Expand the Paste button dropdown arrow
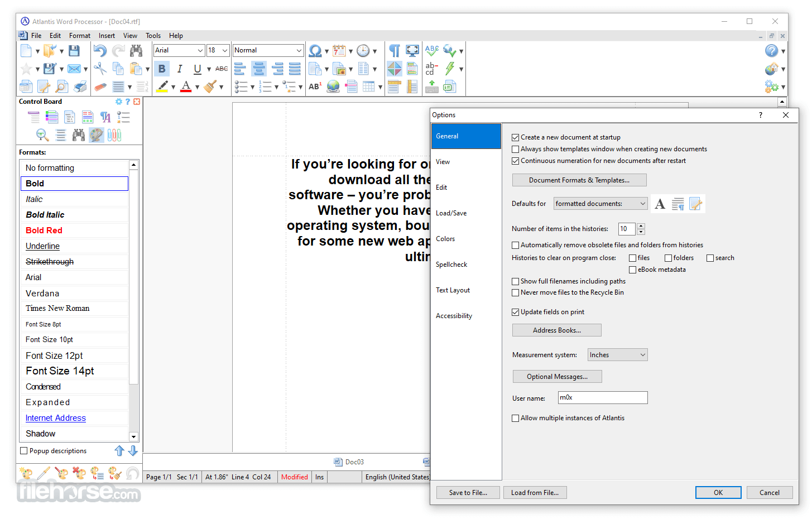 [147, 69]
